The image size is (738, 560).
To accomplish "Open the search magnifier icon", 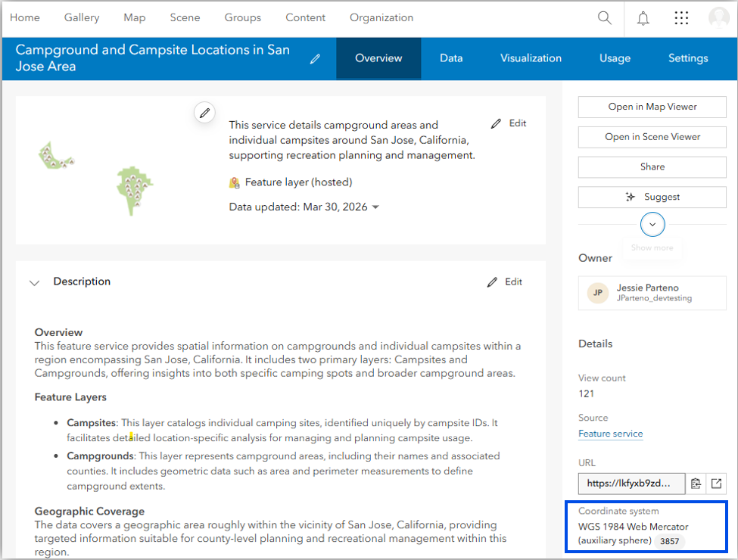I will pyautogui.click(x=604, y=18).
